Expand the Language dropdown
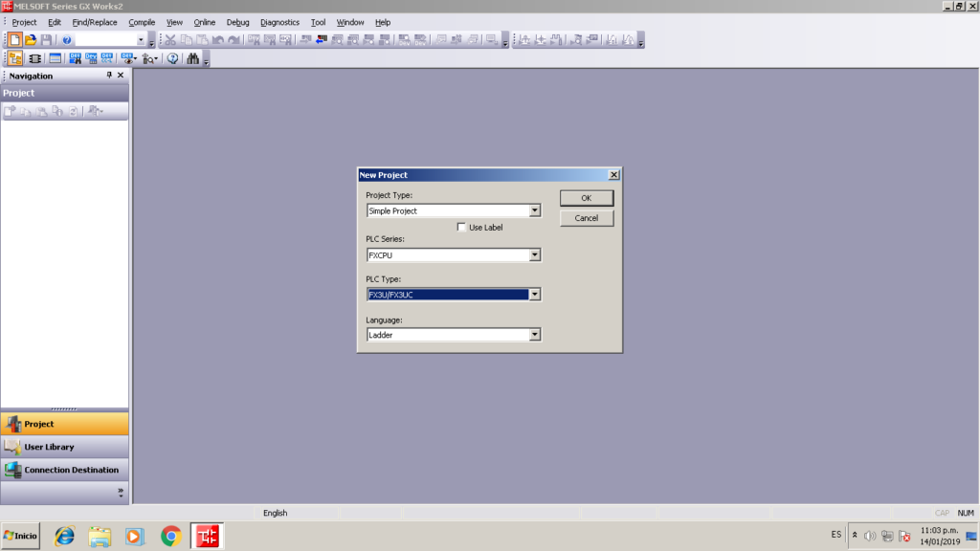This screenshot has width=980, height=551. (x=534, y=335)
